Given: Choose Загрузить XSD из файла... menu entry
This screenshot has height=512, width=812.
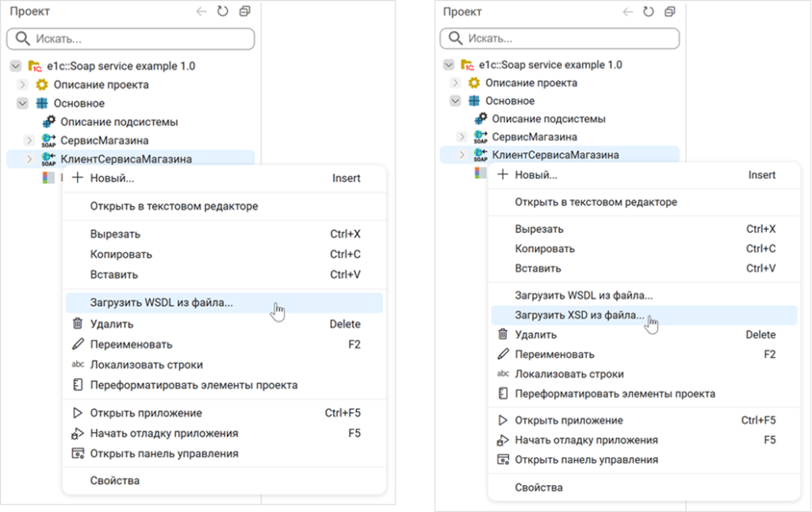Looking at the screenshot, I should tap(580, 315).
